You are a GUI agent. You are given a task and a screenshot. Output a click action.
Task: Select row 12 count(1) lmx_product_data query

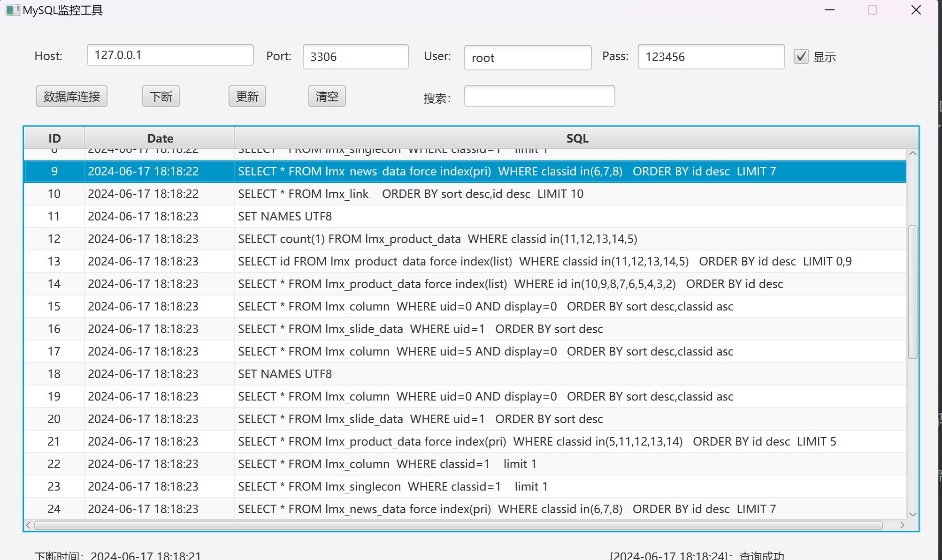[x=465, y=239]
